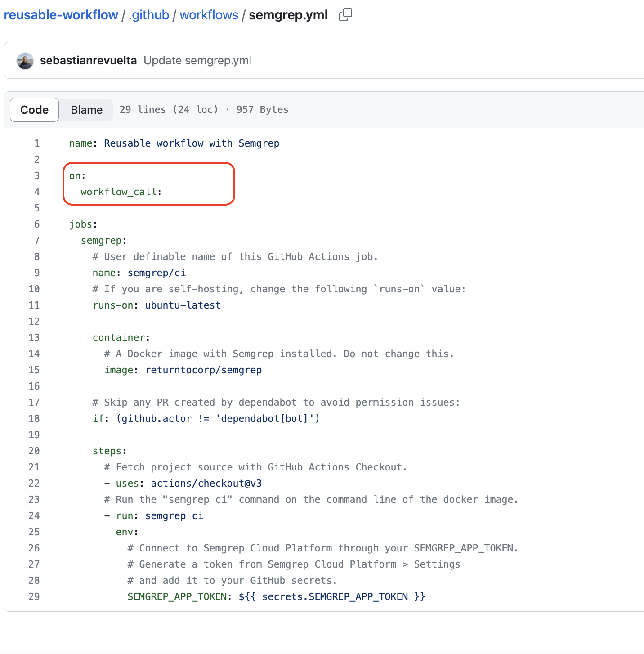Select line number 22 in the gutter
Screen dimensions: 644x654
point(34,484)
